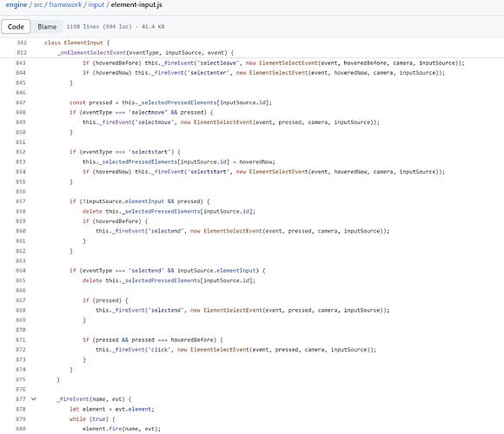Collapse the _fireEvent function at line 877
504x434 pixels.
(34, 399)
